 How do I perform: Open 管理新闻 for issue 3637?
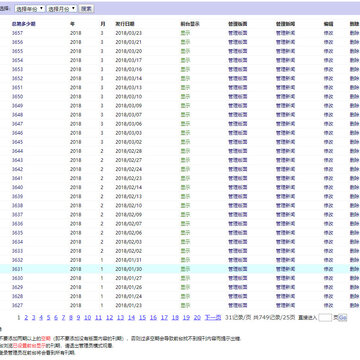pyautogui.click(x=285, y=215)
